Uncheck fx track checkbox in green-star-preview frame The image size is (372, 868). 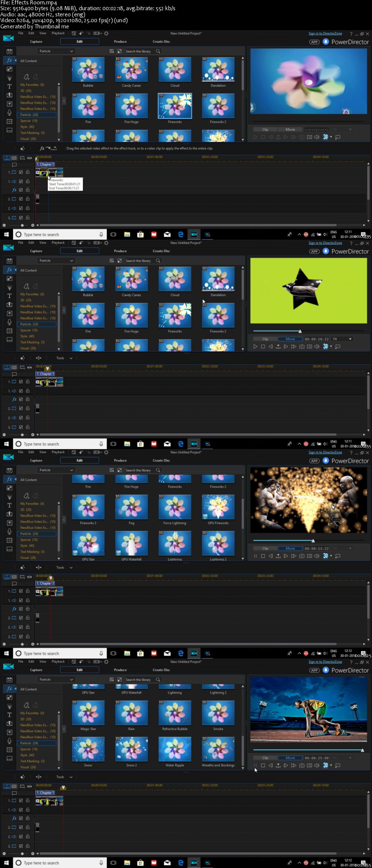pos(21,399)
